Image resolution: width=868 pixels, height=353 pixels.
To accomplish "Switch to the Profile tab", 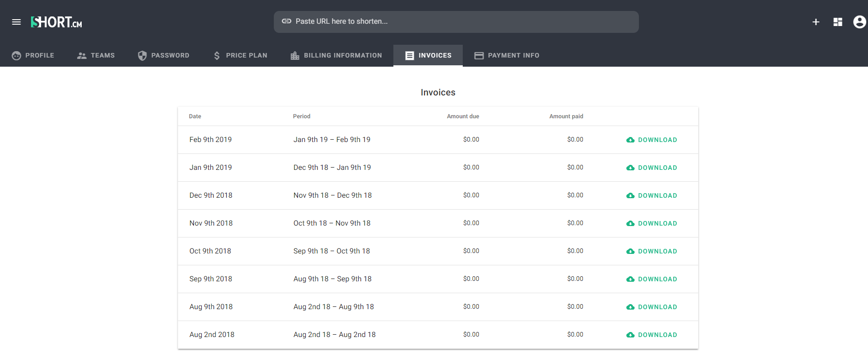I will 33,56.
